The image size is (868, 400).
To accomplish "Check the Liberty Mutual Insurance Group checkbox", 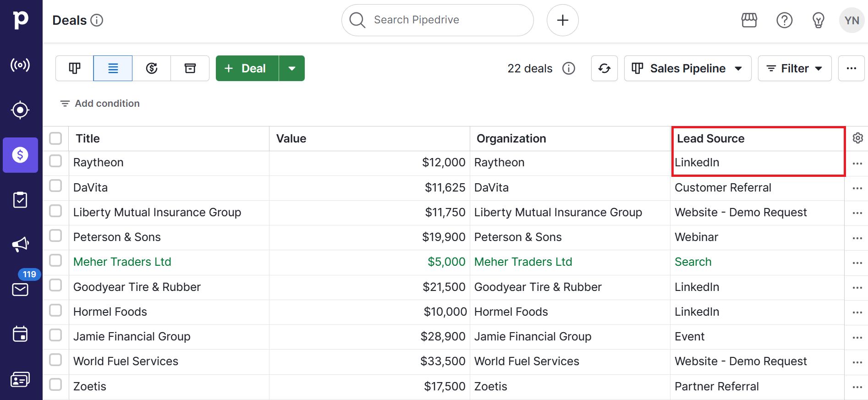I will (55, 211).
